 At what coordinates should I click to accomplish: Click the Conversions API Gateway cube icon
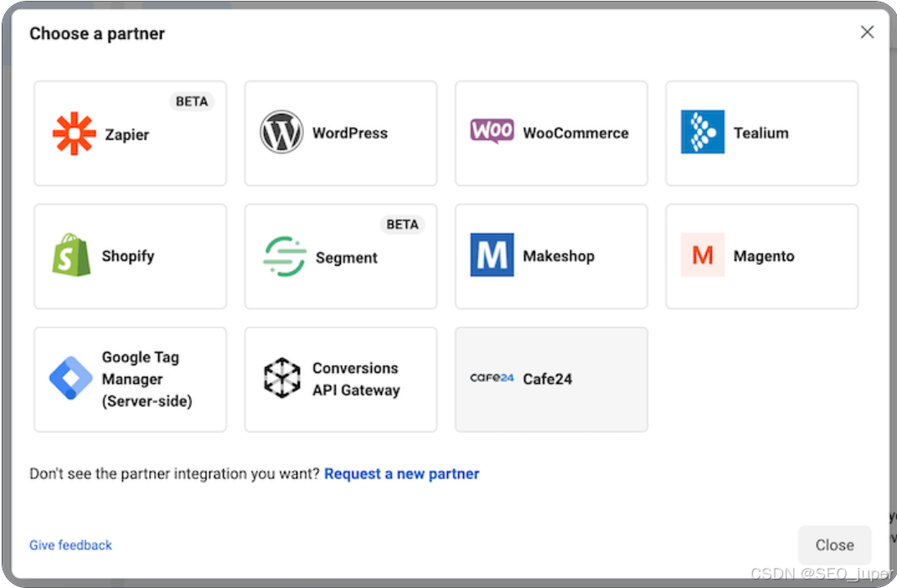tap(282, 379)
